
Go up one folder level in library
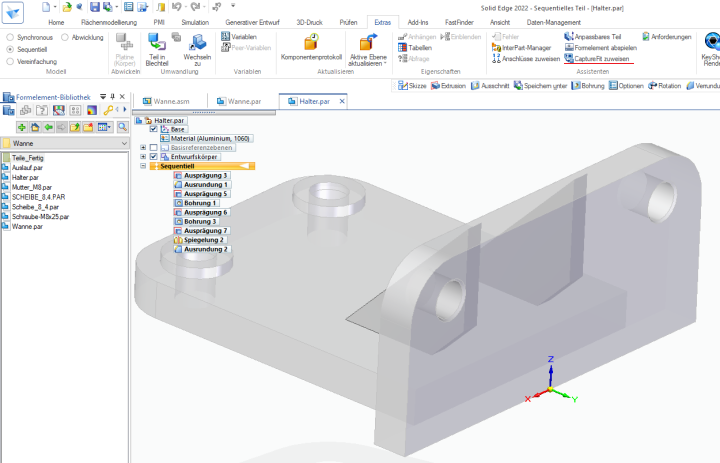75,127
